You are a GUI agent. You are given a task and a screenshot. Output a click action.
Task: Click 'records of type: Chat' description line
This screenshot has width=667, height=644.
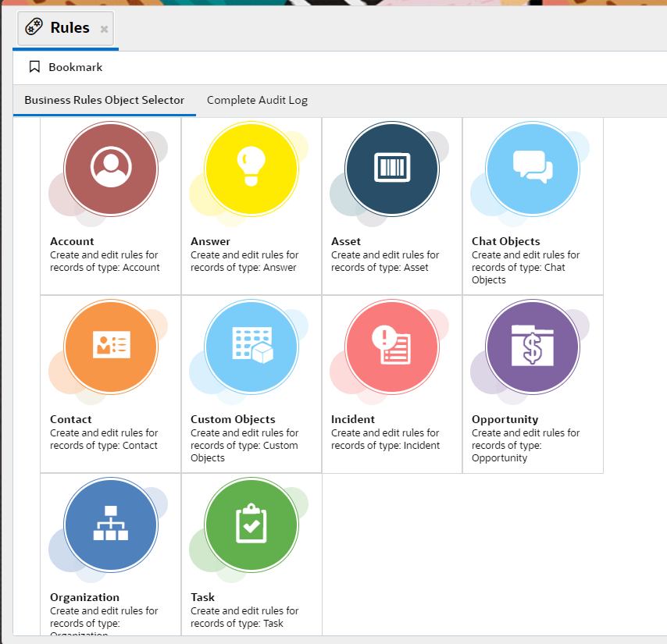click(518, 268)
